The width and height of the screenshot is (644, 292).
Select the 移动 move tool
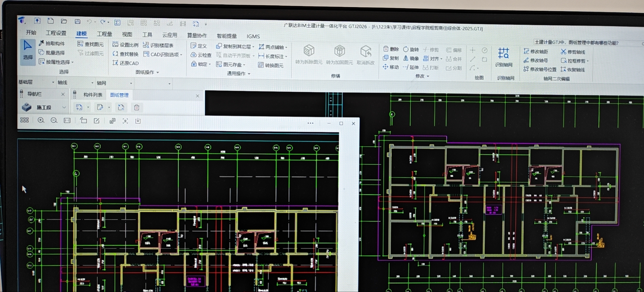coord(391,67)
